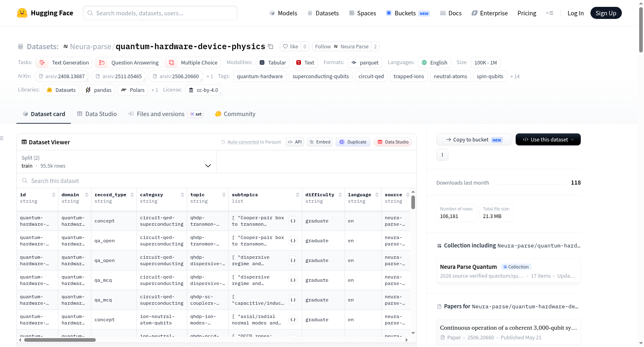Viewport: 644px width, 347px height.
Task: Open Enterprise in the navigation
Action: (489, 13)
